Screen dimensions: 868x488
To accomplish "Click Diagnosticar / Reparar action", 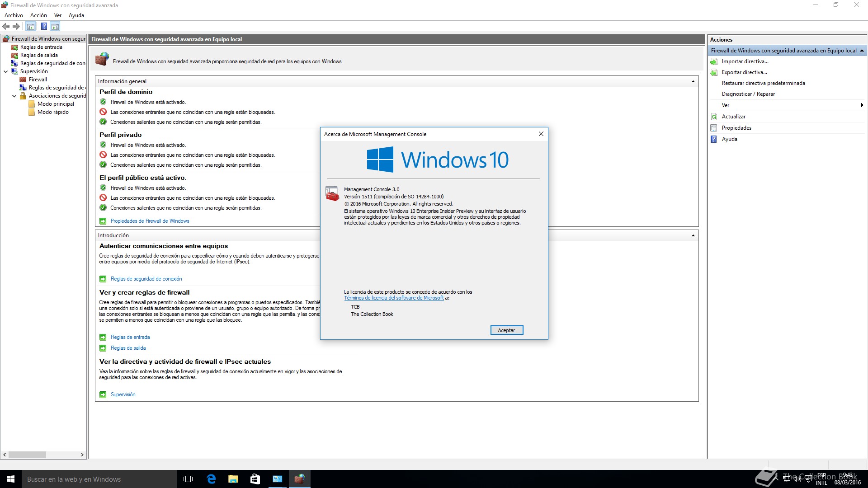I will [x=748, y=94].
